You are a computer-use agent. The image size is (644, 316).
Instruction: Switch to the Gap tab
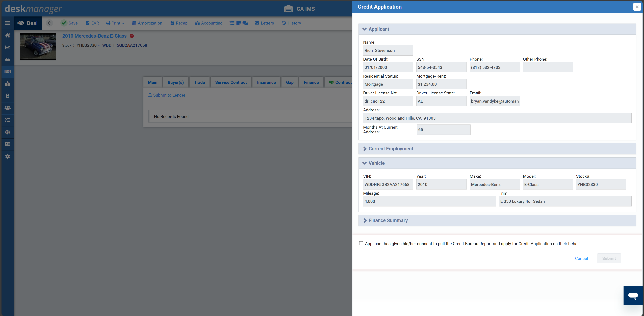tap(290, 82)
